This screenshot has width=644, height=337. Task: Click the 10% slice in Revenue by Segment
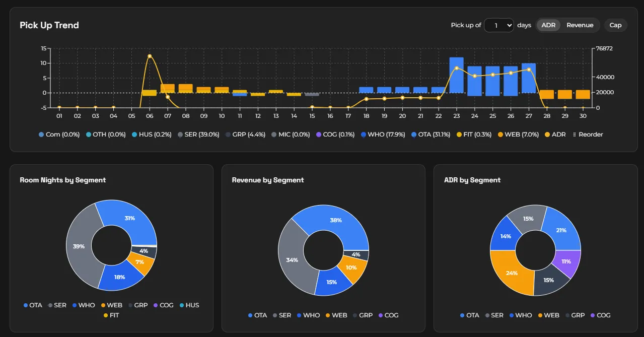click(351, 267)
